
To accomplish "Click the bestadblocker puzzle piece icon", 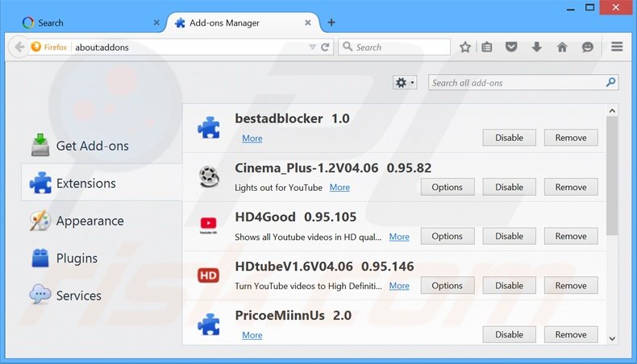I will coord(209,128).
